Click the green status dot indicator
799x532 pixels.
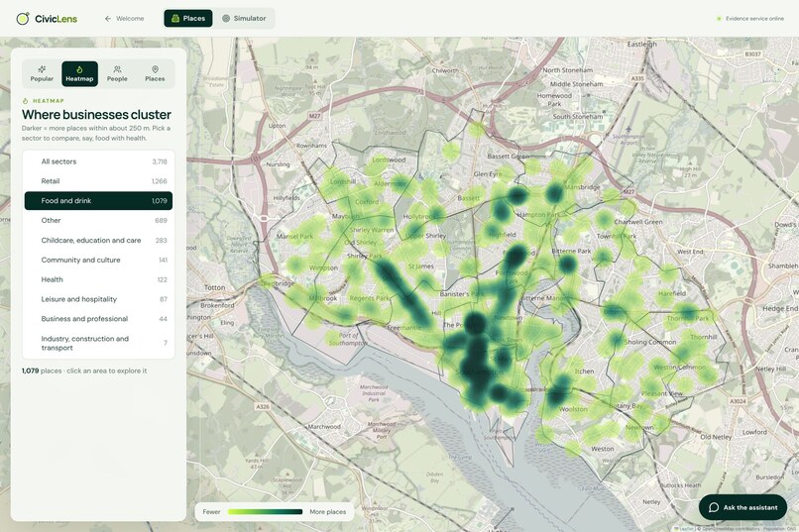[x=719, y=19]
